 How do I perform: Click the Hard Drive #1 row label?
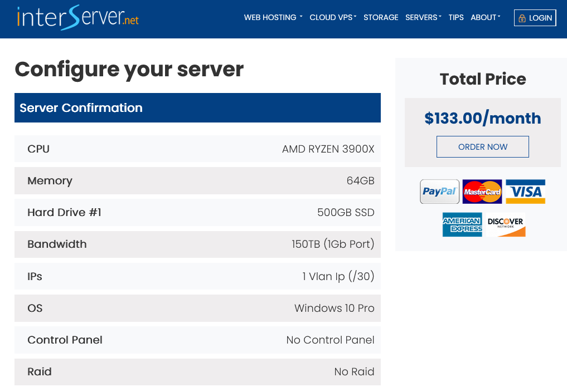64,213
